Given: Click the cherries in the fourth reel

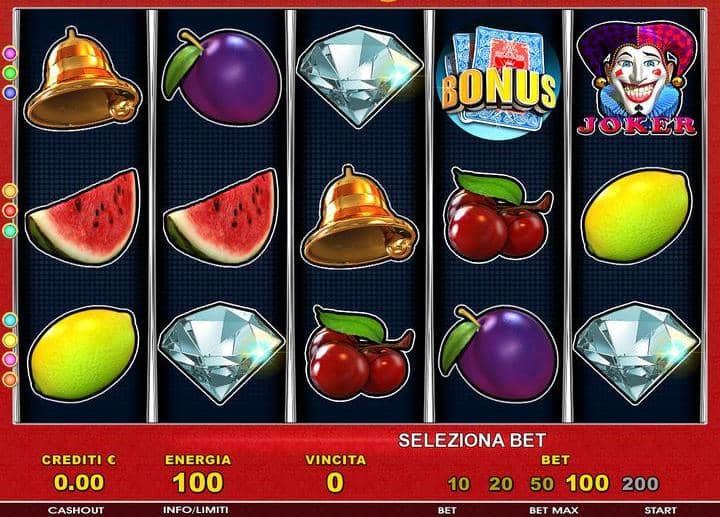Looking at the screenshot, I should 499,215.
